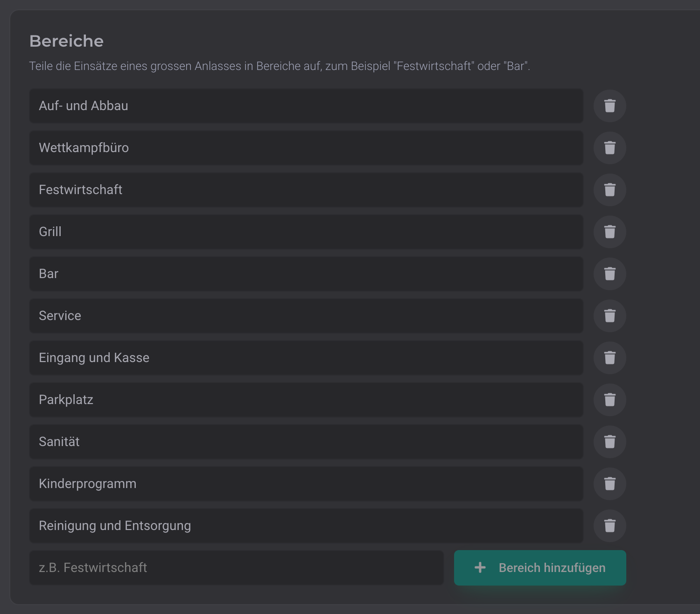This screenshot has height=614, width=700.
Task: Edit the Kinderprogramm name field
Action: [306, 484]
